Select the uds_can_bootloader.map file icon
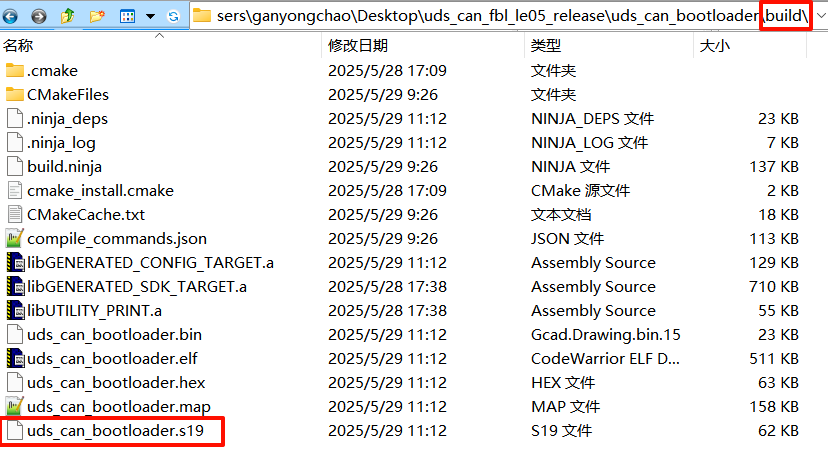828x457 pixels. (15, 406)
